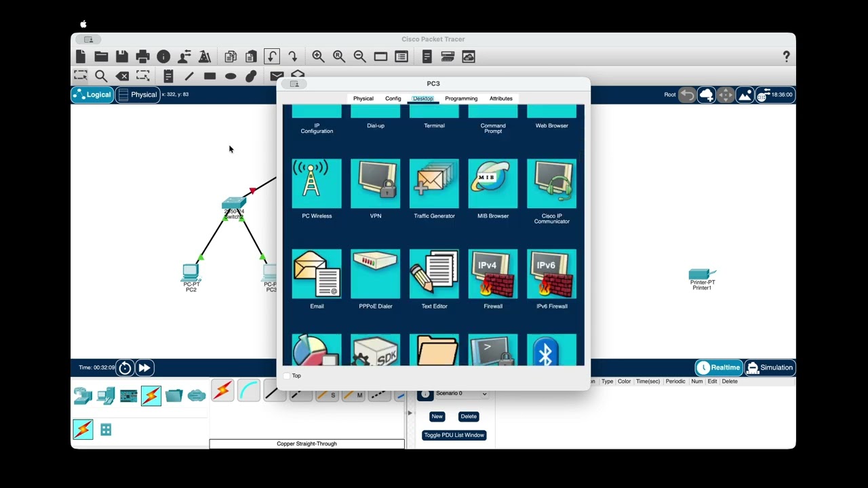Open Traffic Generator tool

(x=434, y=184)
